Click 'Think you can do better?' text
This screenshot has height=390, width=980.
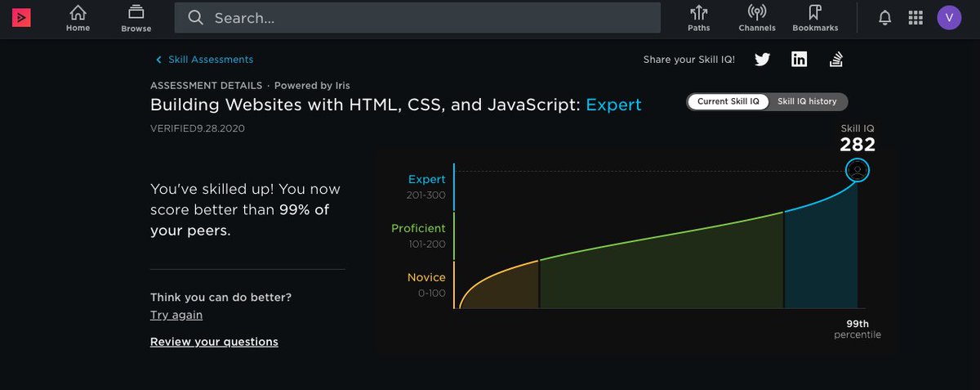220,297
